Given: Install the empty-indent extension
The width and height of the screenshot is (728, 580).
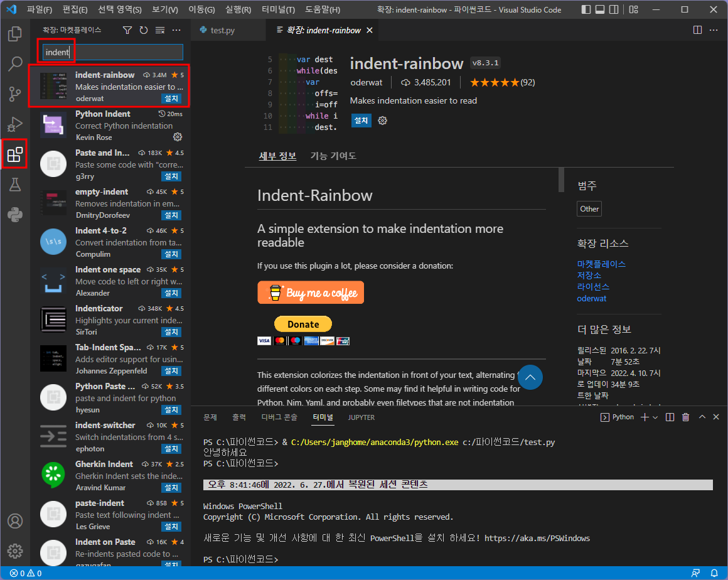Looking at the screenshot, I should point(171,215).
